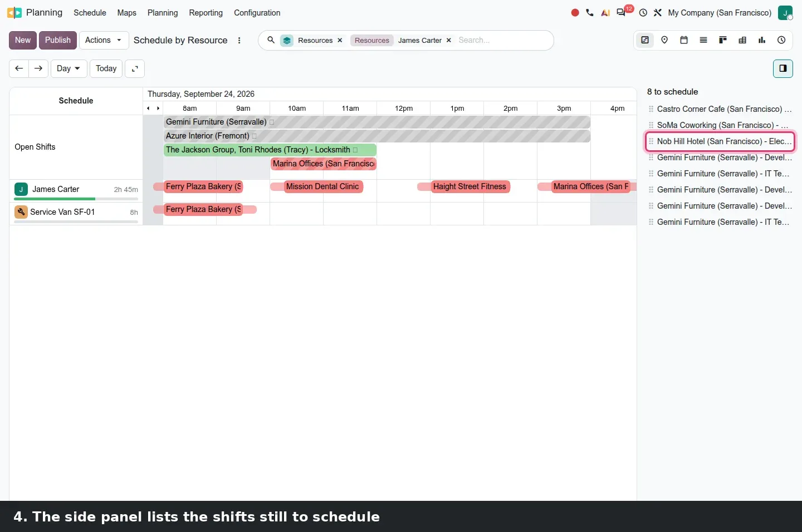Open the AI assistant icon

pos(605,13)
